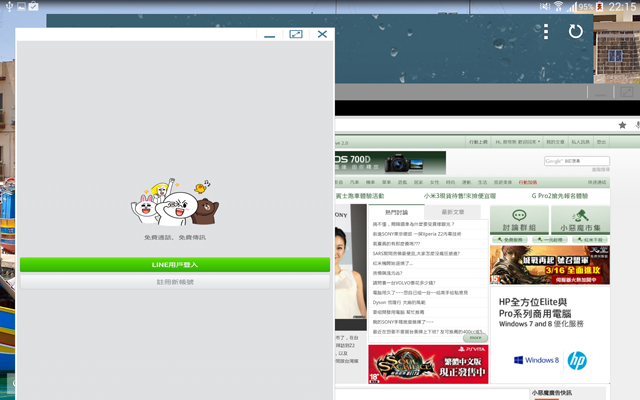Open the SARS discussion thread
Image resolution: width=640 pixels, height=400 pixels.
pos(416,253)
